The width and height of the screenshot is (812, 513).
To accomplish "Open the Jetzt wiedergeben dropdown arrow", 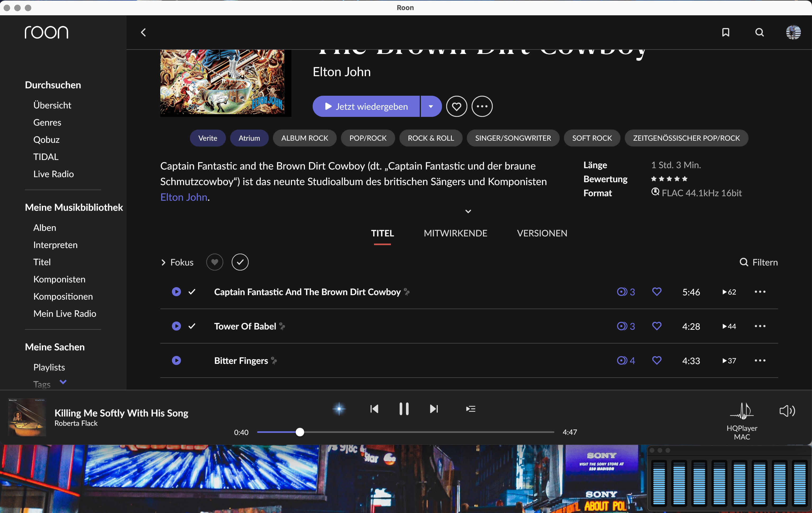I will tap(431, 107).
